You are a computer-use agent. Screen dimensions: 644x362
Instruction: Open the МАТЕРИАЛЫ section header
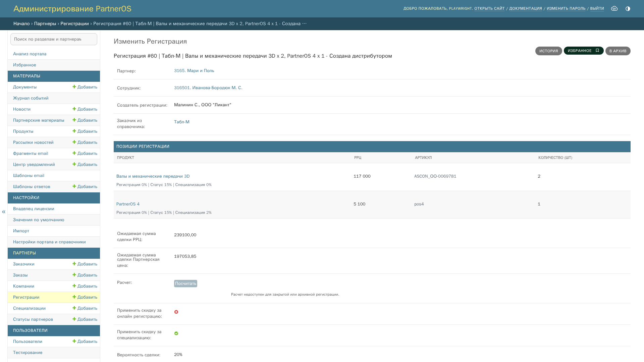point(54,76)
